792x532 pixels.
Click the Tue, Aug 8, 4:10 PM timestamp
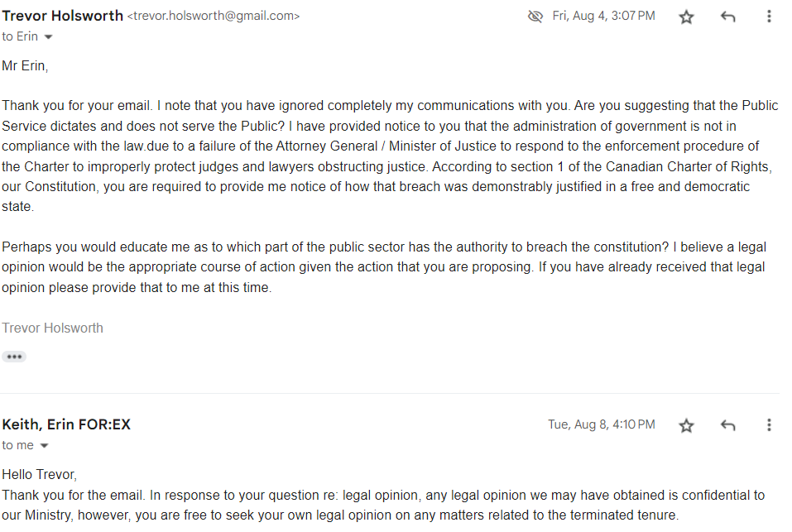click(x=602, y=424)
